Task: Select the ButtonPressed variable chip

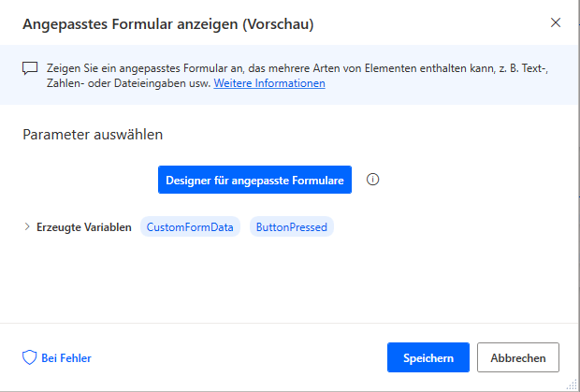Action: [x=292, y=226]
